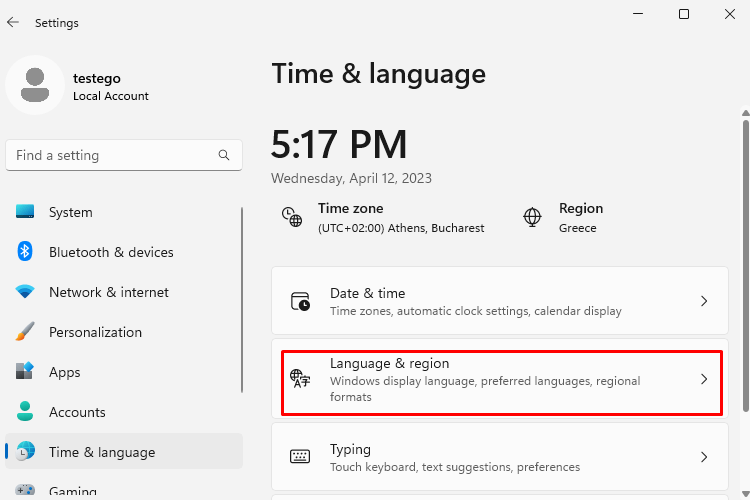Click the Typing keyboard icon

[300, 456]
